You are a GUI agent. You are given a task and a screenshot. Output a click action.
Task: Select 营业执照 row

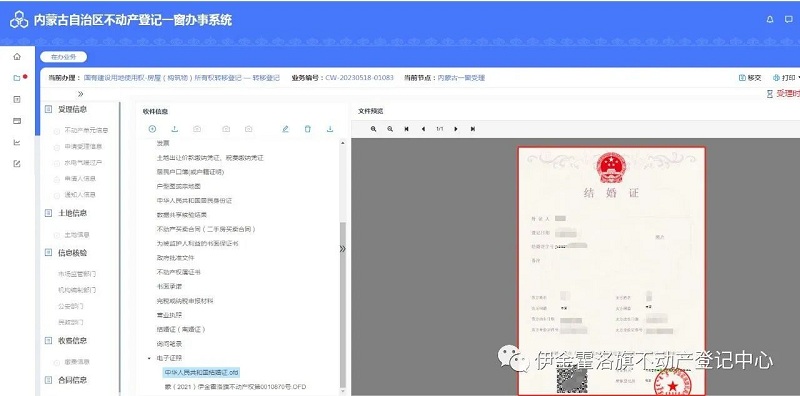[169, 315]
